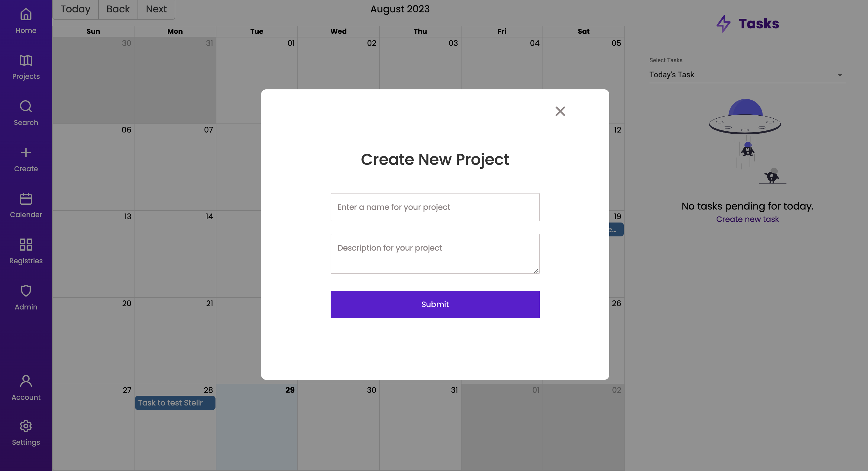Open the Settings gear icon
The width and height of the screenshot is (868, 471).
pyautogui.click(x=26, y=426)
